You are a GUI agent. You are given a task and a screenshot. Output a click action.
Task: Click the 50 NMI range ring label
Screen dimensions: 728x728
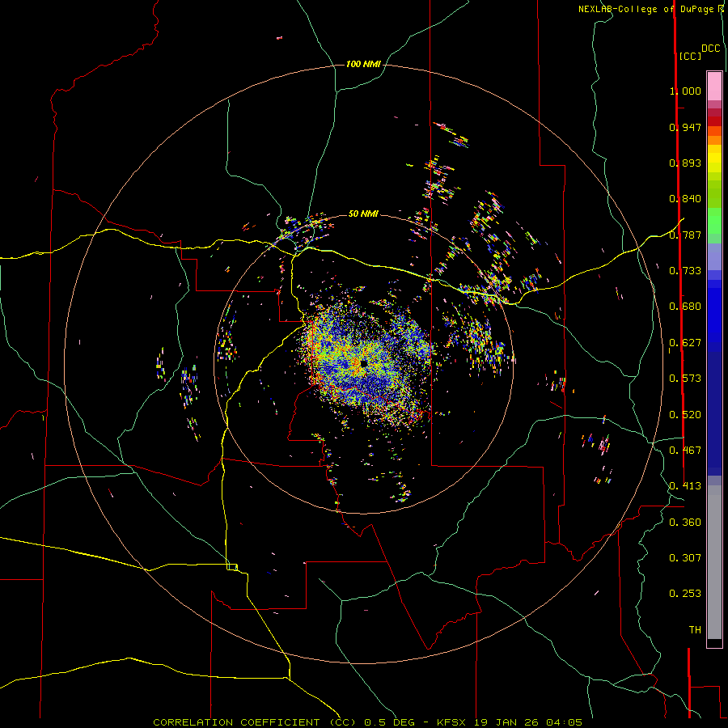point(363,214)
